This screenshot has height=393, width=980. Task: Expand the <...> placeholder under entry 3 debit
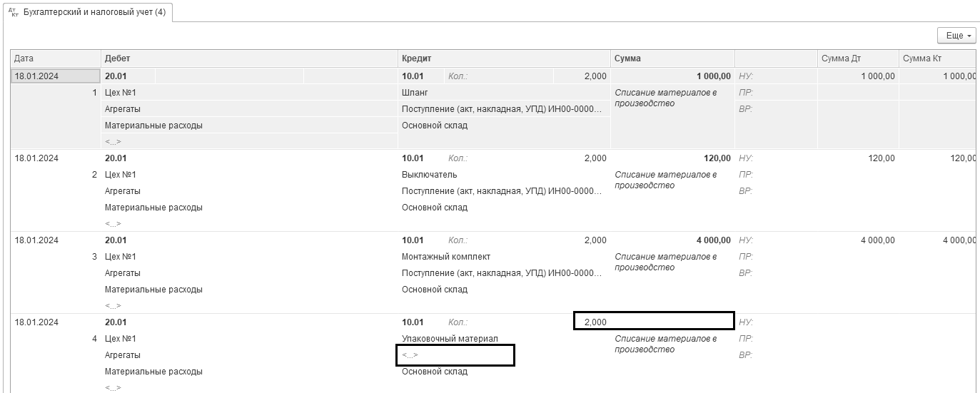pyautogui.click(x=113, y=306)
